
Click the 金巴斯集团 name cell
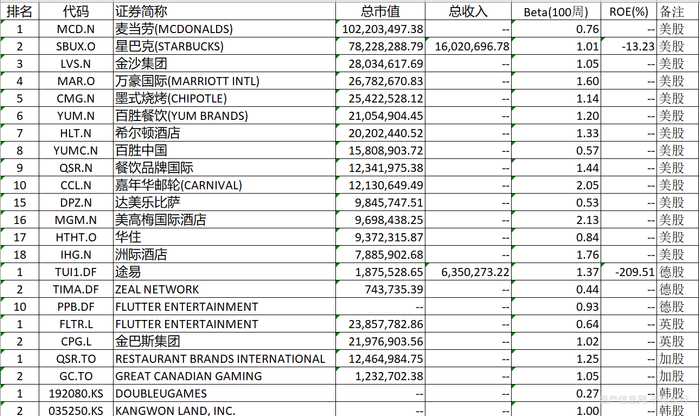tap(224, 341)
